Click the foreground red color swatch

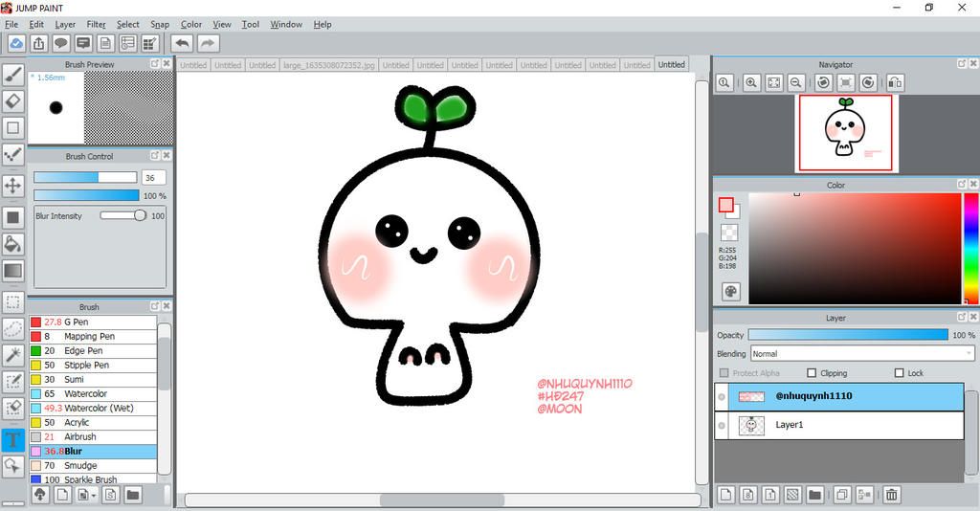(725, 205)
